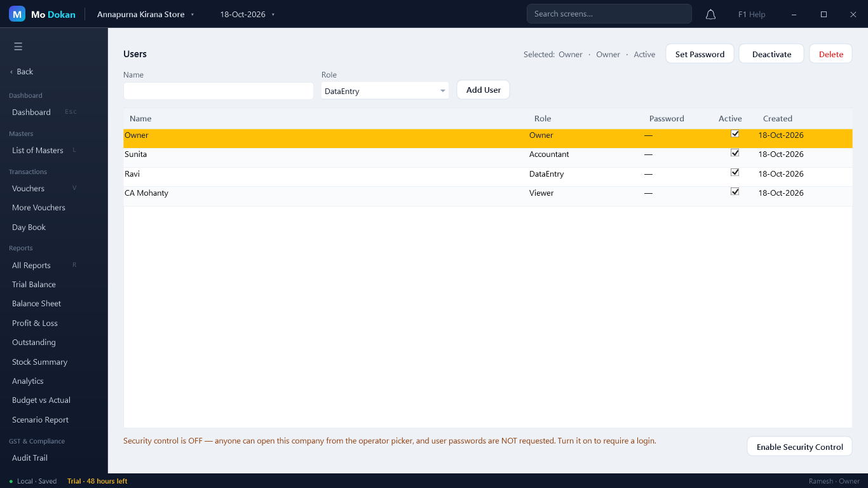
Task: Toggle Active checkbox for Sunita row
Action: pyautogui.click(x=735, y=152)
